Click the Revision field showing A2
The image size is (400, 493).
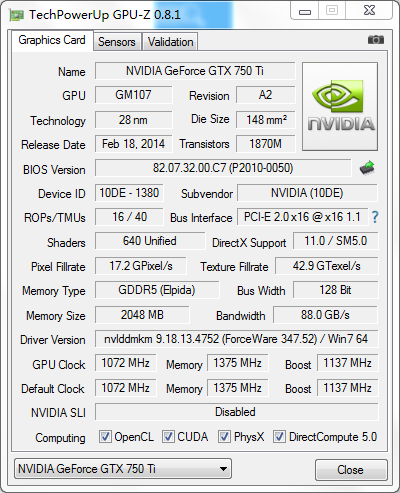coord(266,95)
